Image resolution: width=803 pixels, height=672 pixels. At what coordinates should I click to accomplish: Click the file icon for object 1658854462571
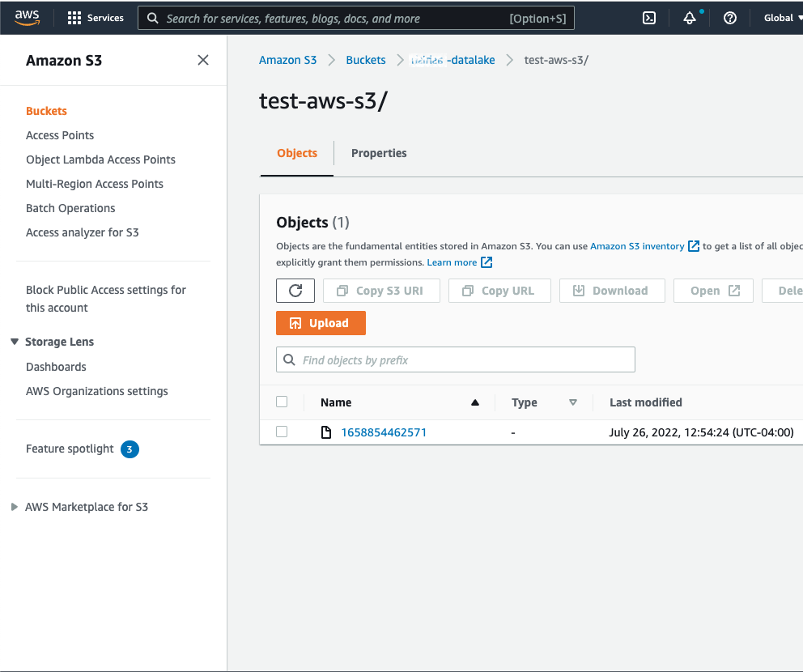pyautogui.click(x=326, y=432)
